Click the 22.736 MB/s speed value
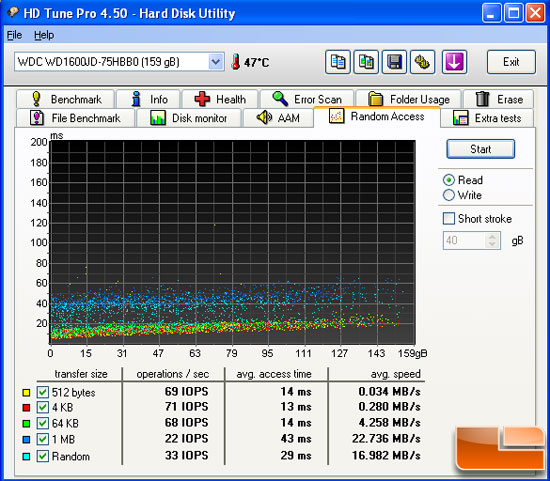The width and height of the screenshot is (550, 481). (x=386, y=439)
